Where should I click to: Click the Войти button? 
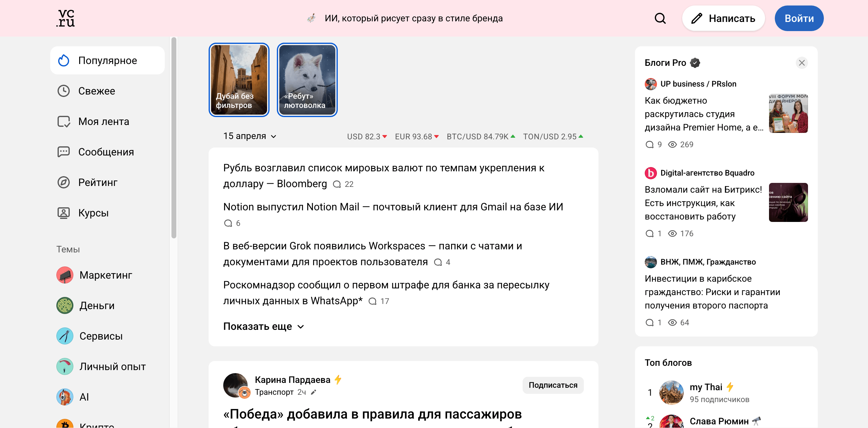(799, 18)
